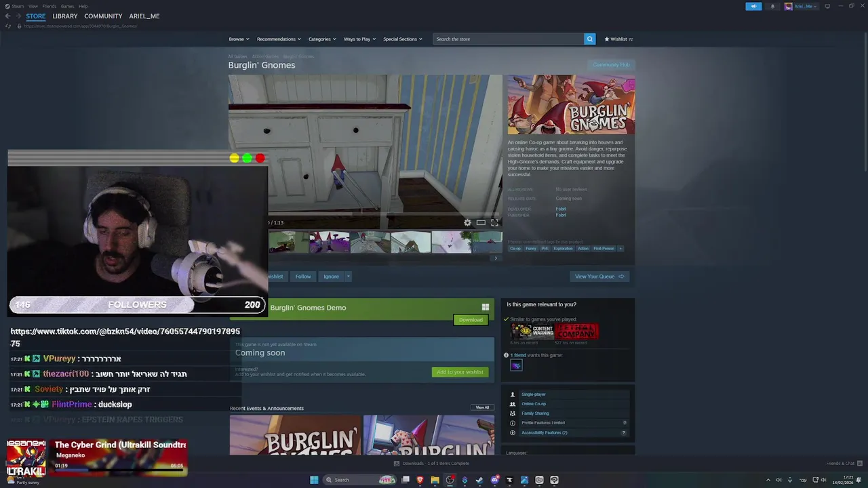868x488 pixels.
Task: Download the Burglin' Gnomes Demo
Action: point(471,320)
